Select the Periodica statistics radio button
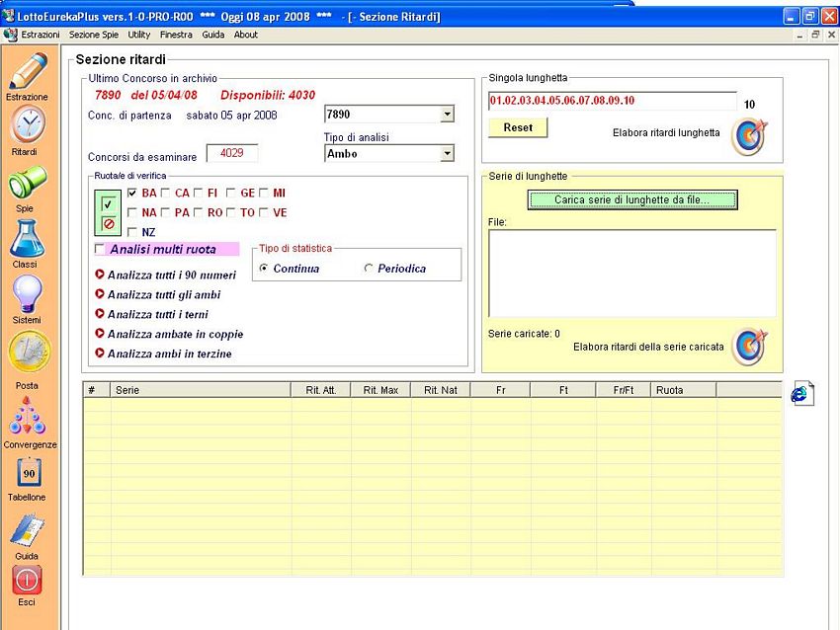 (x=369, y=269)
